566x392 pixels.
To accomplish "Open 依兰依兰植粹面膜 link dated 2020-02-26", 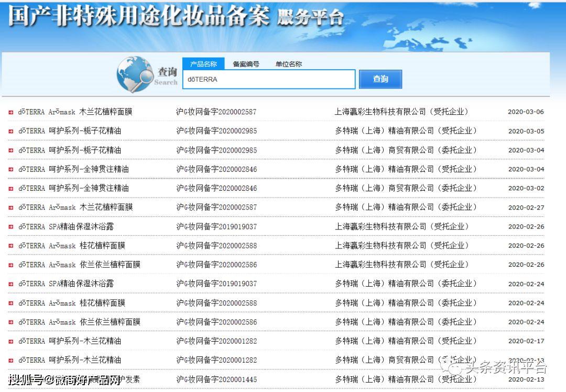I will coord(80,265).
